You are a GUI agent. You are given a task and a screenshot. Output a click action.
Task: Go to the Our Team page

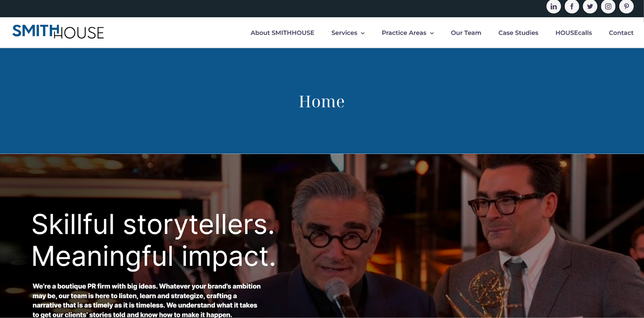[466, 33]
